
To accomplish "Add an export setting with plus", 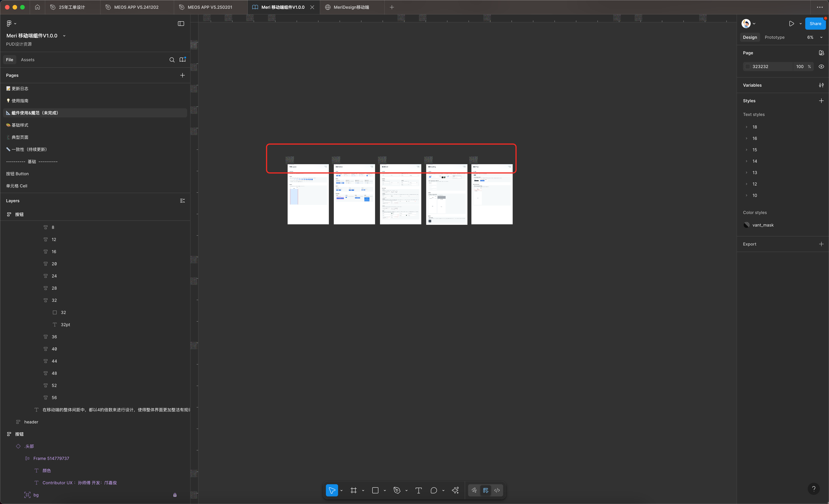I will tap(821, 244).
